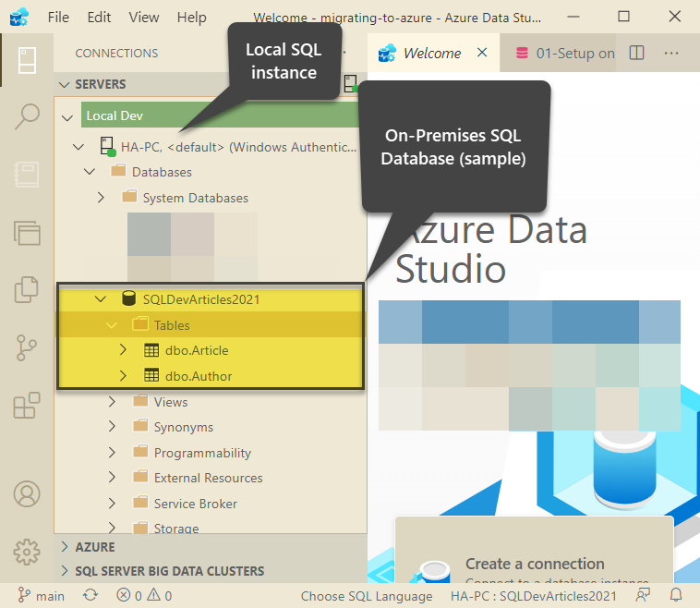Collapse the Local Dev server group

click(x=67, y=118)
